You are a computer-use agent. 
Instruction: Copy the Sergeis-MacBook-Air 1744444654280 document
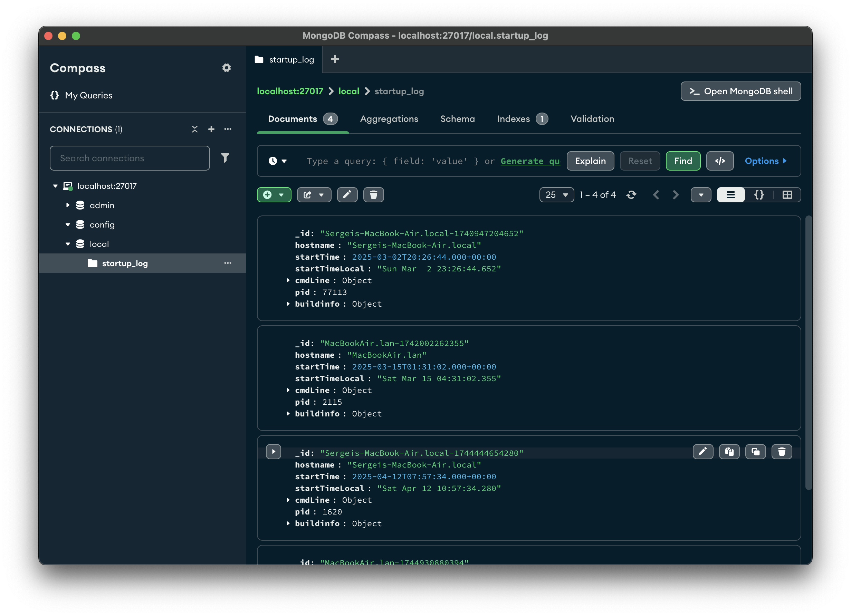[729, 452]
